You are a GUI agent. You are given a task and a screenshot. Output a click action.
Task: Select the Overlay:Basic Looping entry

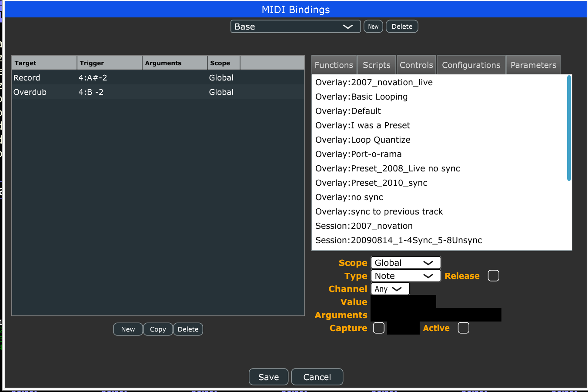click(x=361, y=97)
